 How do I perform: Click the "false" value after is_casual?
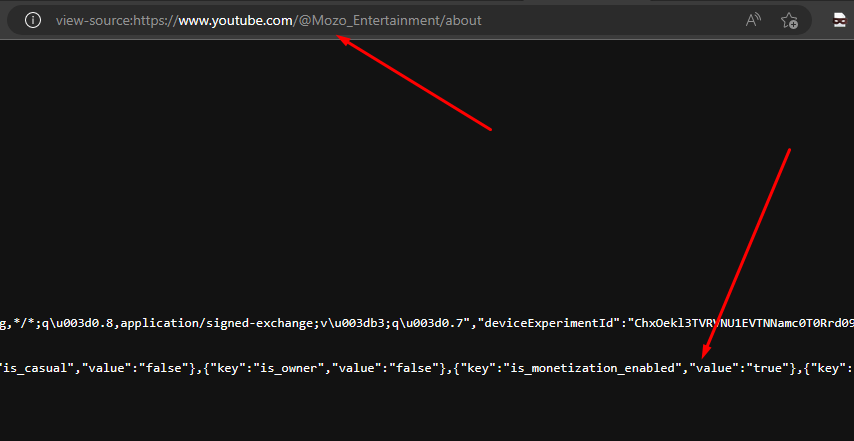(162, 369)
